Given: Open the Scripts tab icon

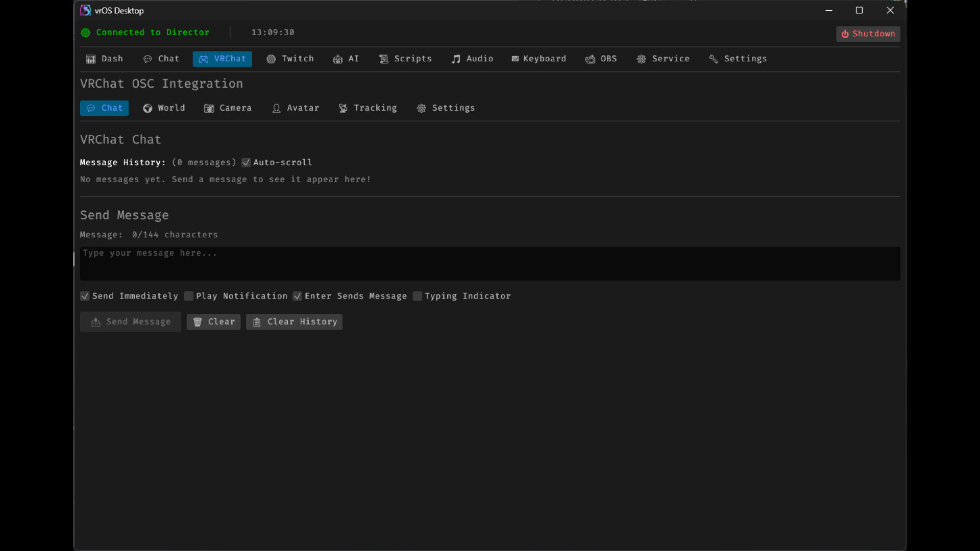Looking at the screenshot, I should point(384,59).
